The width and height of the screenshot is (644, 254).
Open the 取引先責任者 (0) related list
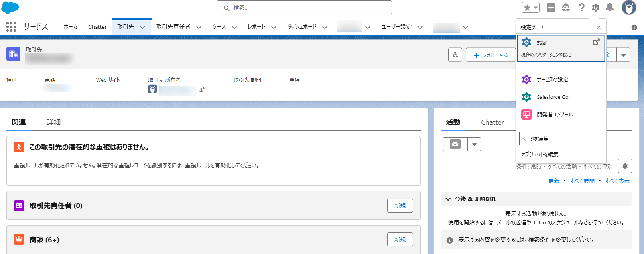click(x=56, y=205)
